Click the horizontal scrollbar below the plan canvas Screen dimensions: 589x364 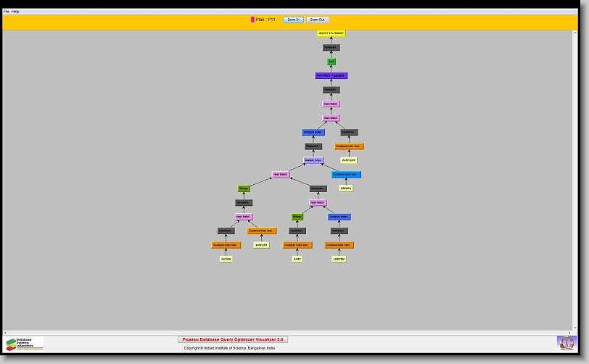(x=290, y=333)
